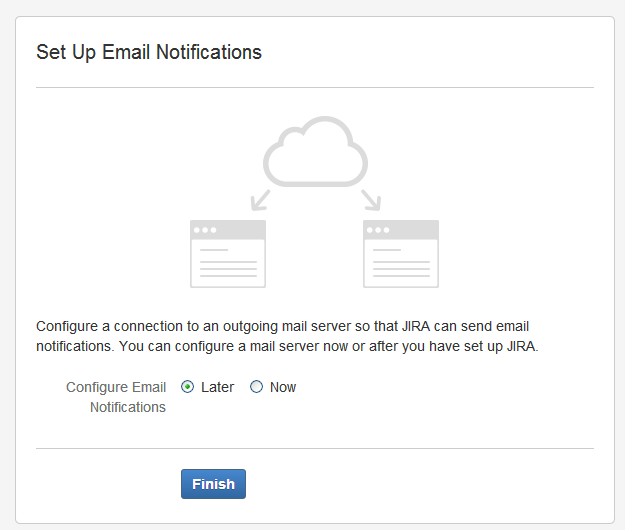Select the Later radio button

(188, 387)
